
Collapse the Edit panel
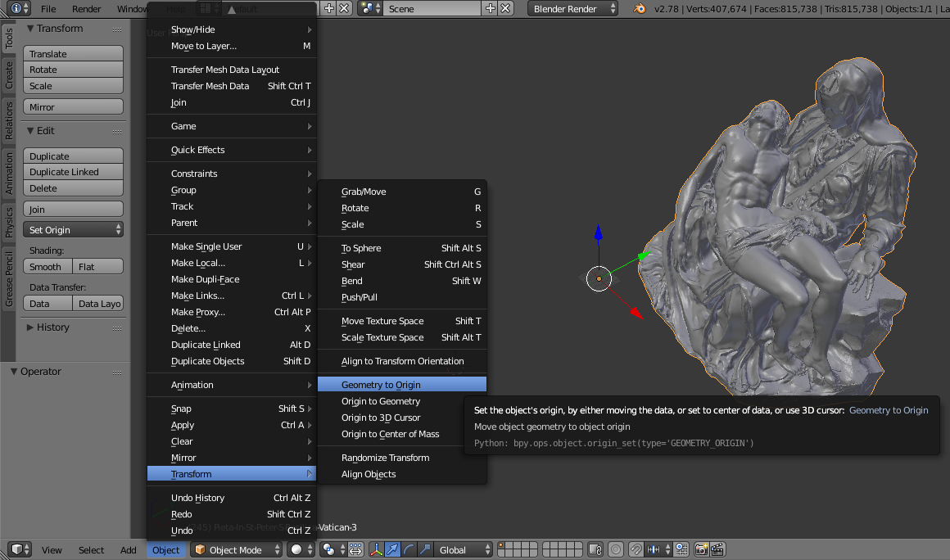29,131
